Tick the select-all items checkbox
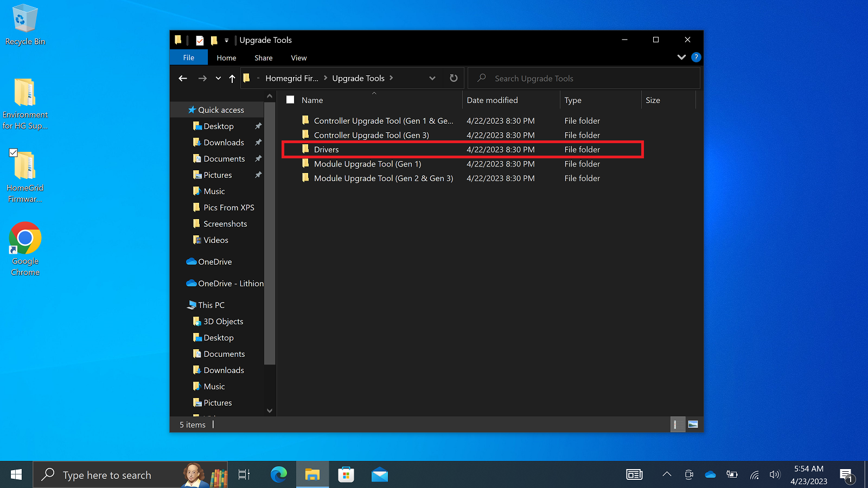This screenshot has height=488, width=868. point(290,100)
